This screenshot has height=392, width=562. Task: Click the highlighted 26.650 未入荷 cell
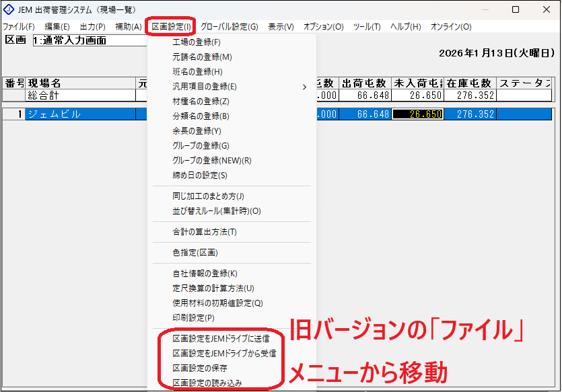(417, 114)
